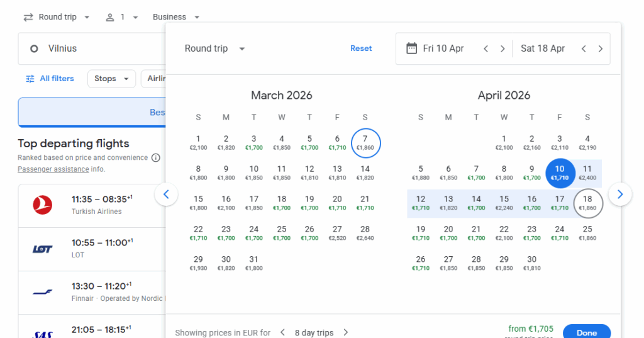The image size is (644, 338).
Task: Click the 'March 2026' month heading
Action: [282, 96]
